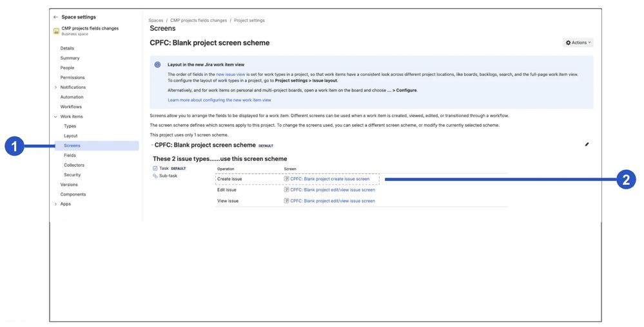The image size is (644, 327).
Task: Open Collectors under Work items
Action: click(74, 165)
